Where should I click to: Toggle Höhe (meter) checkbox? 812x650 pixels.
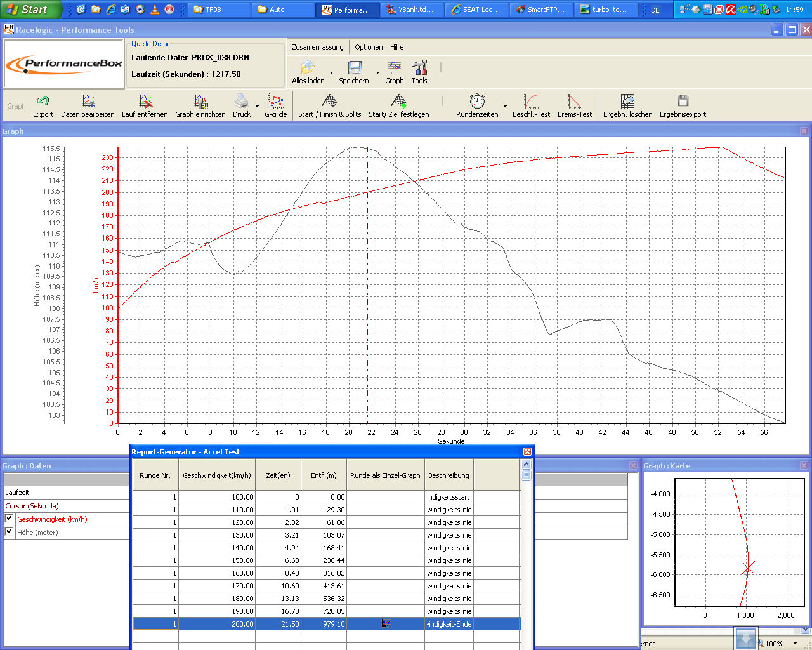(9, 532)
